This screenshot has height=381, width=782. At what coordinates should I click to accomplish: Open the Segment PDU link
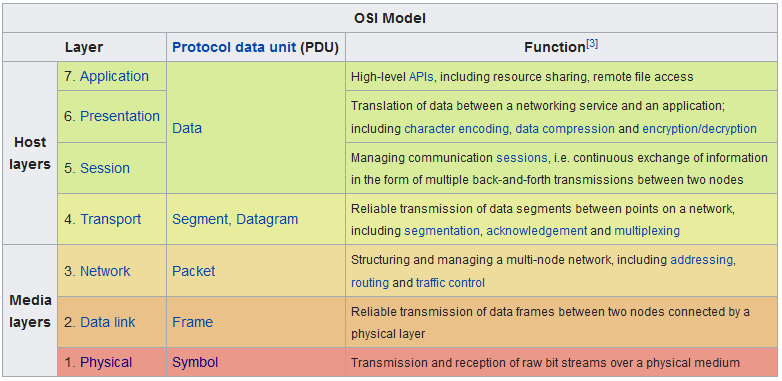coord(200,219)
